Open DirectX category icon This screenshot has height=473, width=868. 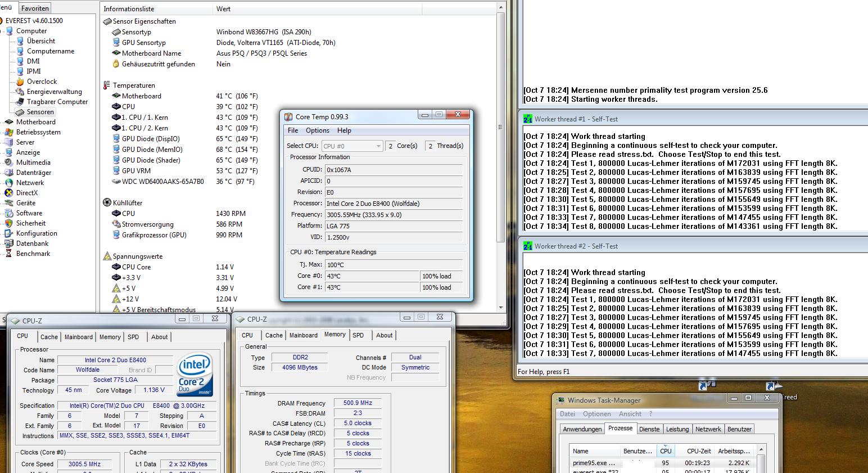pos(10,193)
